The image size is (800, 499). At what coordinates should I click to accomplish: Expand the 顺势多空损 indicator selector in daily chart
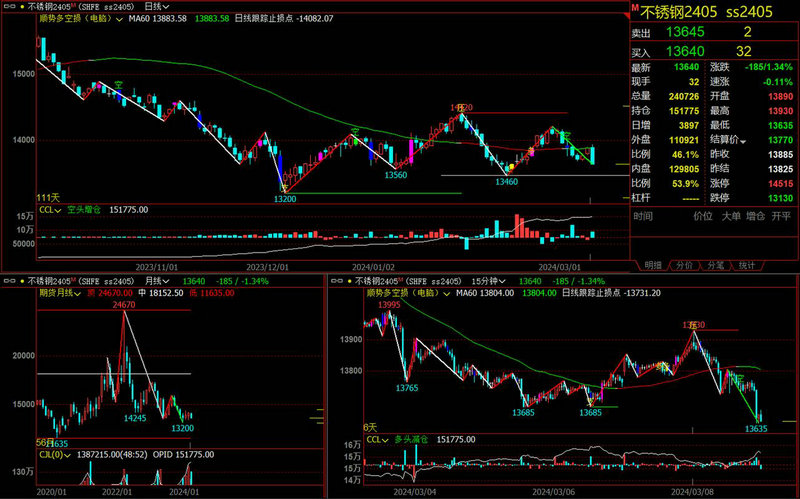pos(120,19)
